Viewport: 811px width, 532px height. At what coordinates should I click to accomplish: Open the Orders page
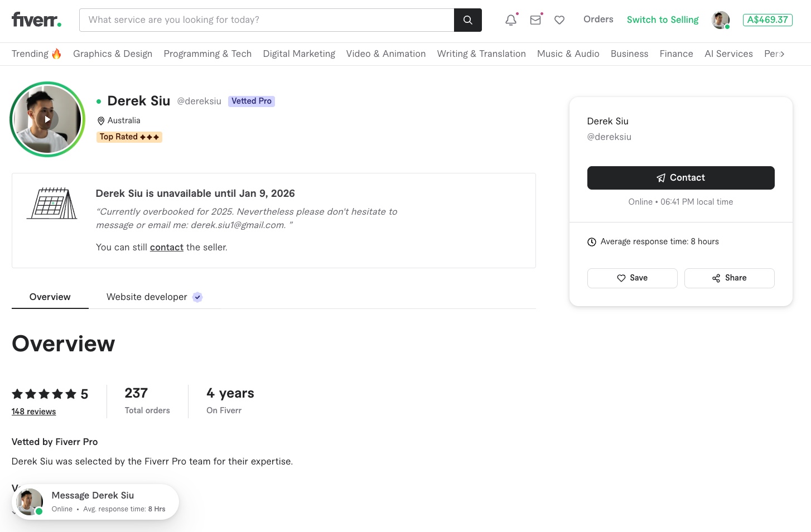(598, 20)
